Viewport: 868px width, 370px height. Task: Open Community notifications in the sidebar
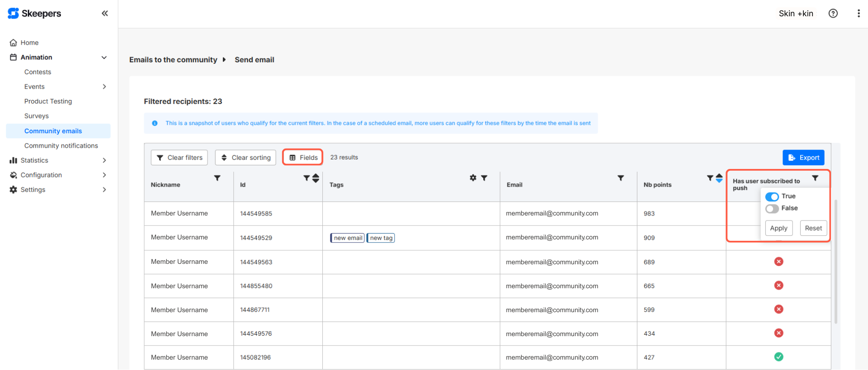[x=61, y=146]
